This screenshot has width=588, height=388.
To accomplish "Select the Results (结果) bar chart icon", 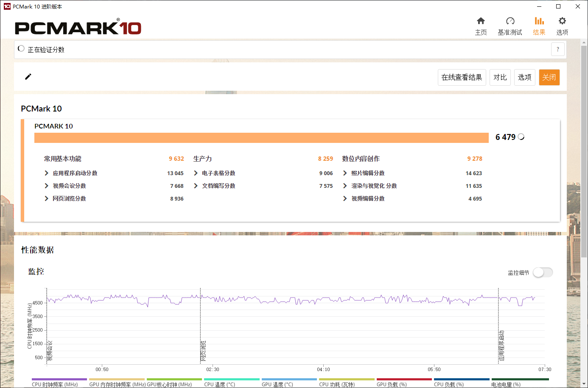I will click(539, 21).
